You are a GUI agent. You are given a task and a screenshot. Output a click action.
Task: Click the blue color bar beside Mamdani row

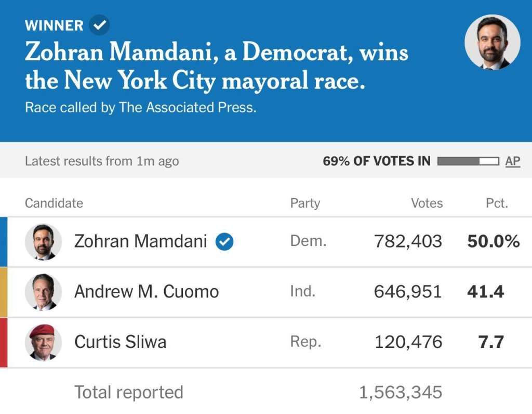(4, 242)
